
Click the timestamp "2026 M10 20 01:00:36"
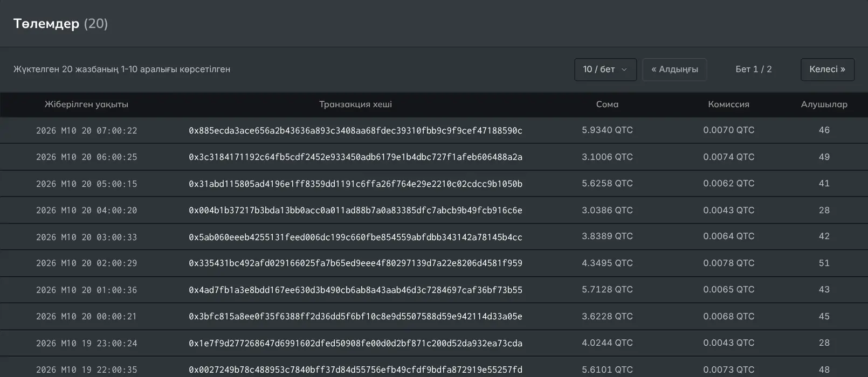click(87, 290)
